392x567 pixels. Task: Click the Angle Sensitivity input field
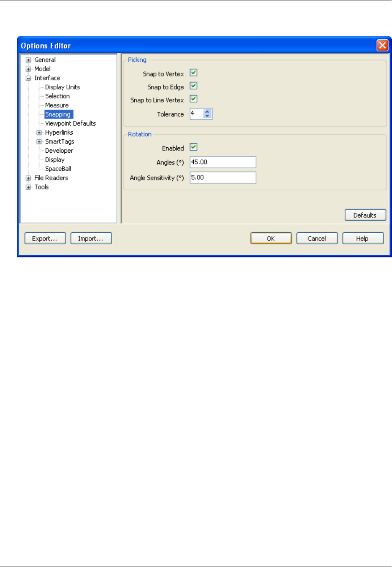coord(223,177)
